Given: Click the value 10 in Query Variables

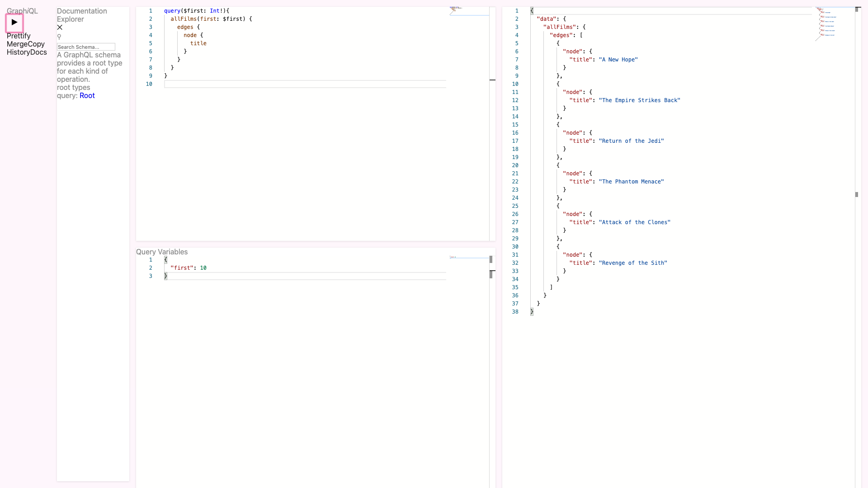Looking at the screenshot, I should (x=203, y=268).
